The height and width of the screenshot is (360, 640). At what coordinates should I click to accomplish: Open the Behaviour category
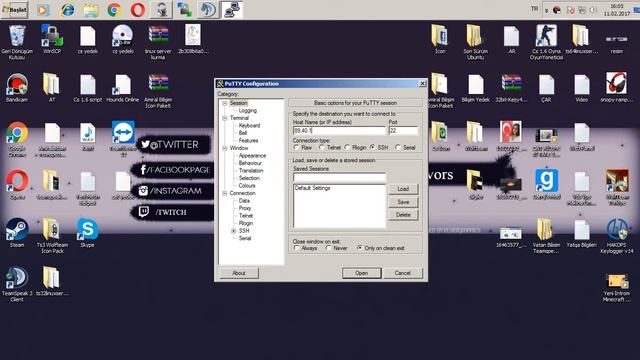coord(250,163)
